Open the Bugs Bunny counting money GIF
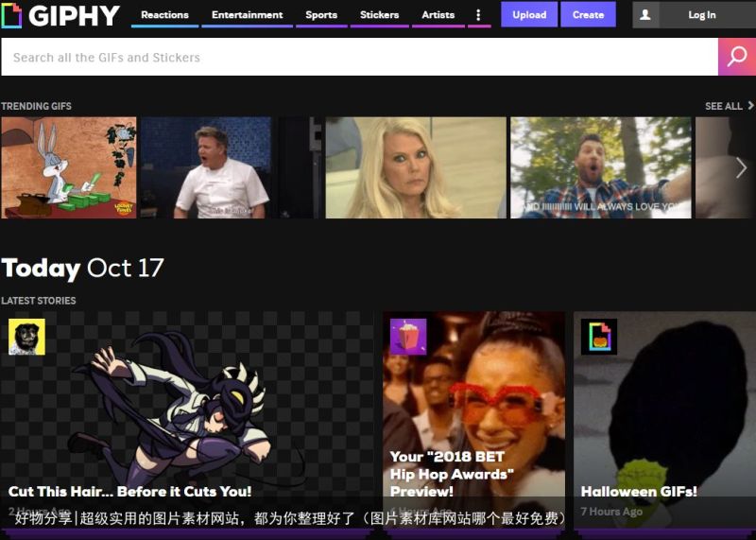The width and height of the screenshot is (756, 540). pyautogui.click(x=68, y=167)
